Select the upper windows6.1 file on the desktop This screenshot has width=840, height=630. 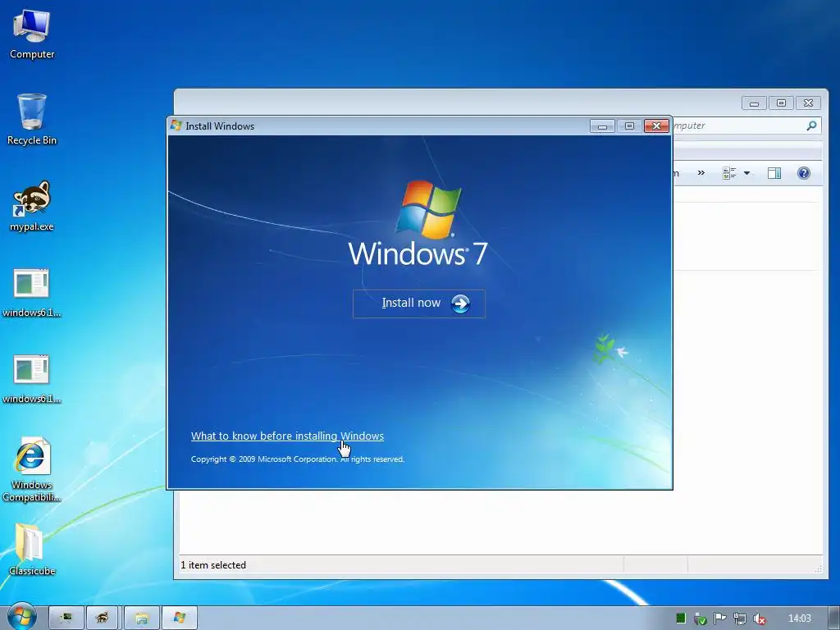click(x=32, y=293)
